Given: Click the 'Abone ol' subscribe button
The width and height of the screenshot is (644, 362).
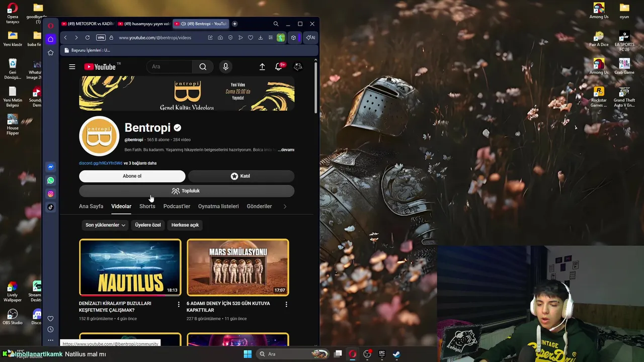Looking at the screenshot, I should 132,176.
